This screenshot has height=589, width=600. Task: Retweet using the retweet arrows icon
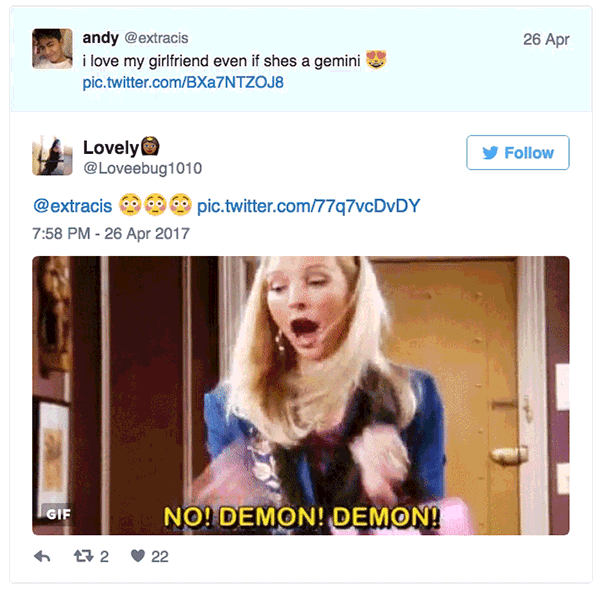83,556
